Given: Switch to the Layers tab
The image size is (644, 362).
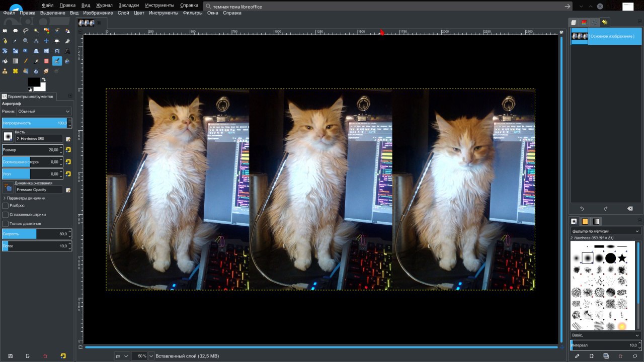Looking at the screenshot, I should point(573,22).
